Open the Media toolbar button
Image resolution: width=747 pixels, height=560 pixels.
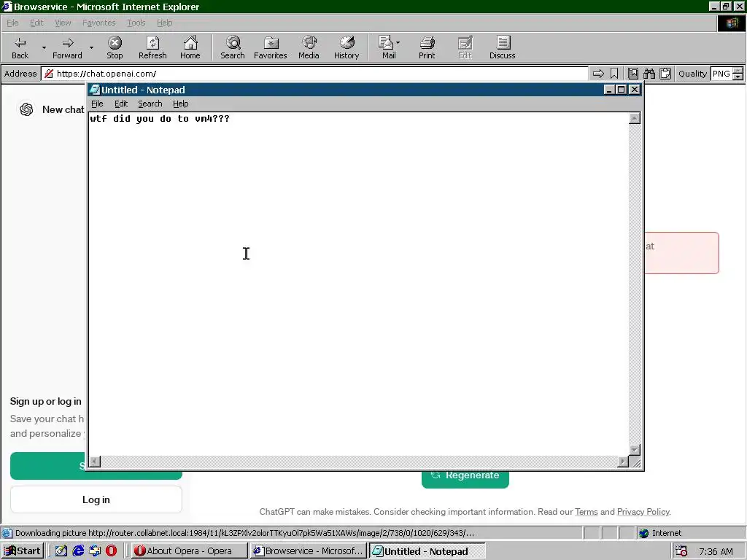(x=309, y=47)
